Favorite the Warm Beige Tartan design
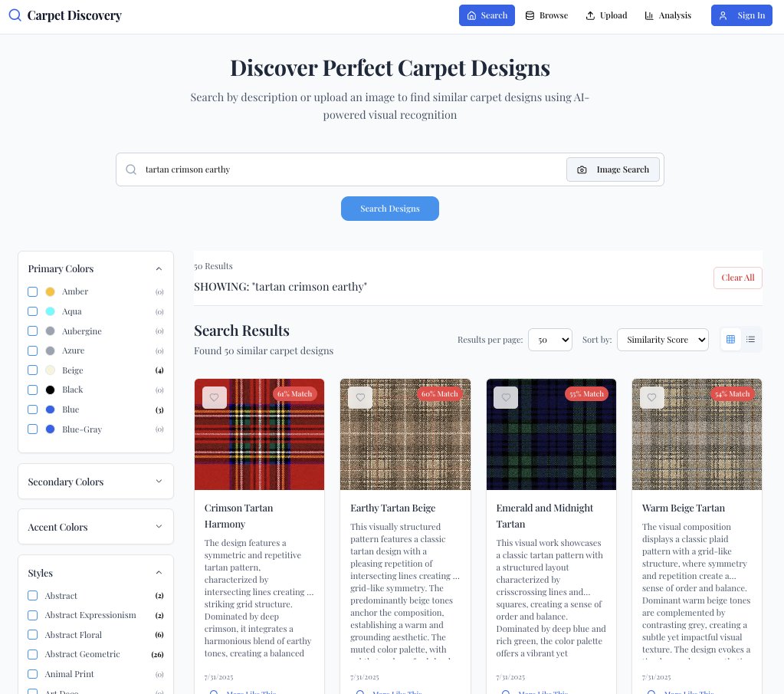784x694 pixels. 652,397
